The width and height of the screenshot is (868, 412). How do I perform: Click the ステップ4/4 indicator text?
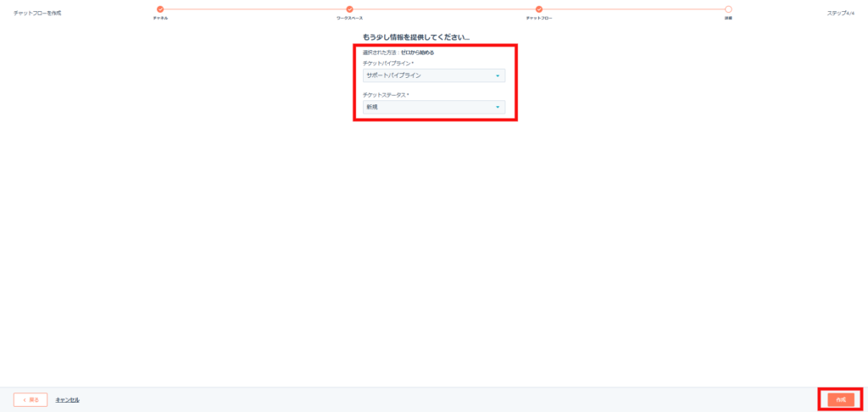pyautogui.click(x=841, y=14)
